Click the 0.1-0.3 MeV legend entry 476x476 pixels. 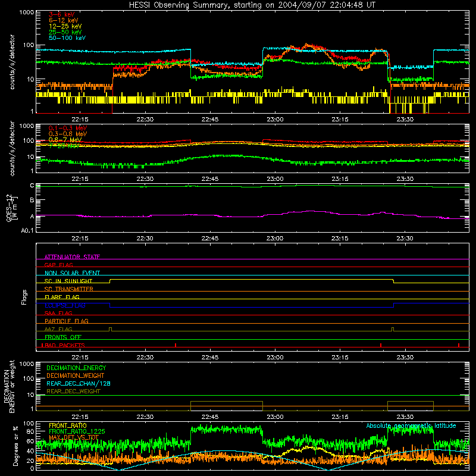coord(68,128)
